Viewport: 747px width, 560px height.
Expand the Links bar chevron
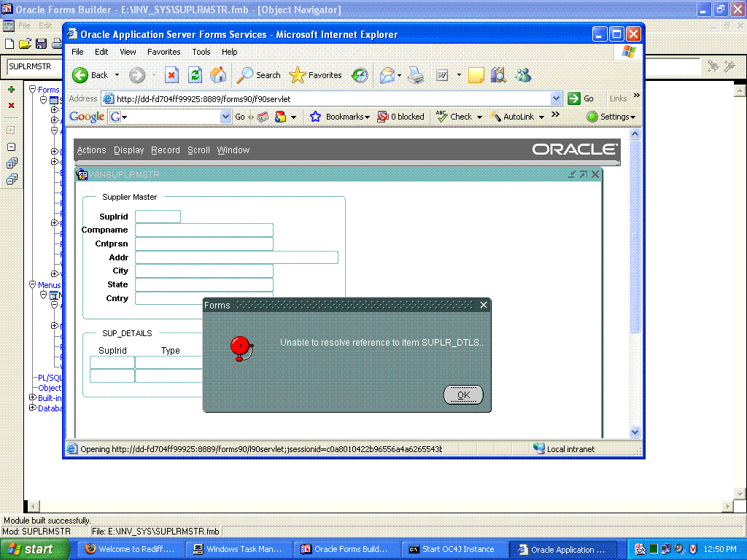click(x=636, y=96)
